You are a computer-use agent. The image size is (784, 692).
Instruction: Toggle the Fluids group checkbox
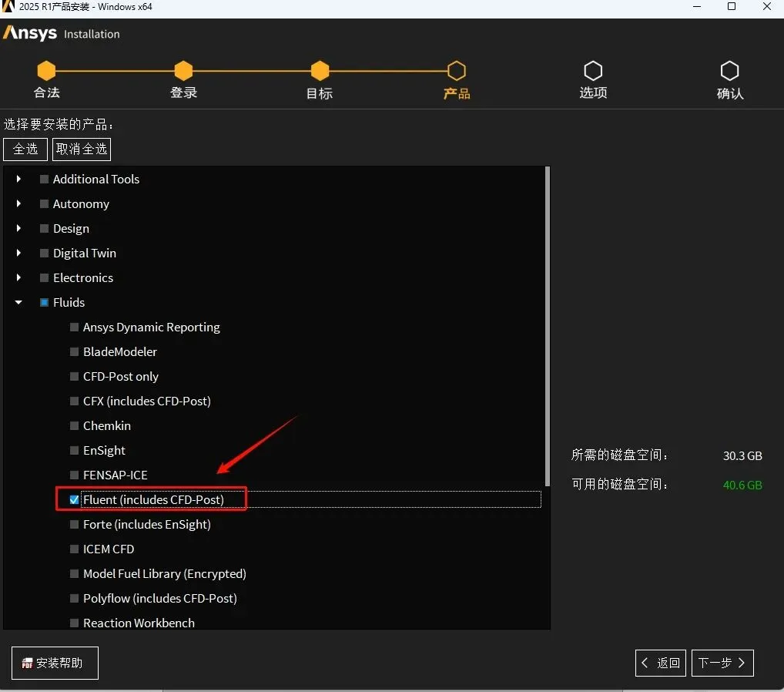(44, 302)
